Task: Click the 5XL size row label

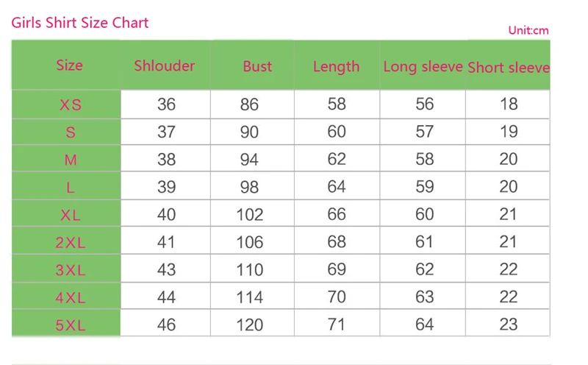Action: coord(71,325)
